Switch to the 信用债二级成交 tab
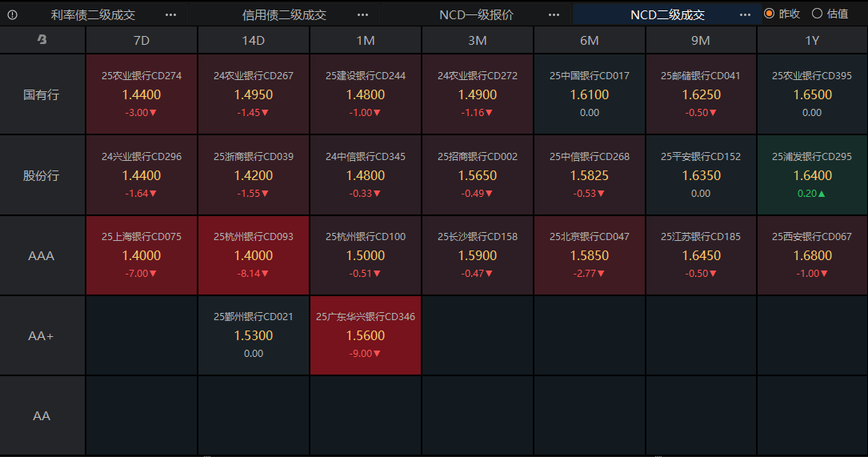The width and height of the screenshot is (868, 457). 285,15
